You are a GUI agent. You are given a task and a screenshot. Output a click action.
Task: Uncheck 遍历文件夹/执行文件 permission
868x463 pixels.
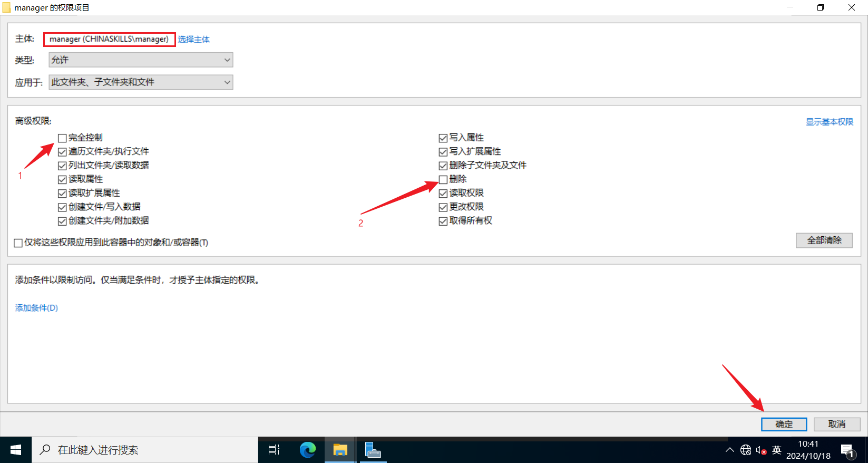pos(62,152)
